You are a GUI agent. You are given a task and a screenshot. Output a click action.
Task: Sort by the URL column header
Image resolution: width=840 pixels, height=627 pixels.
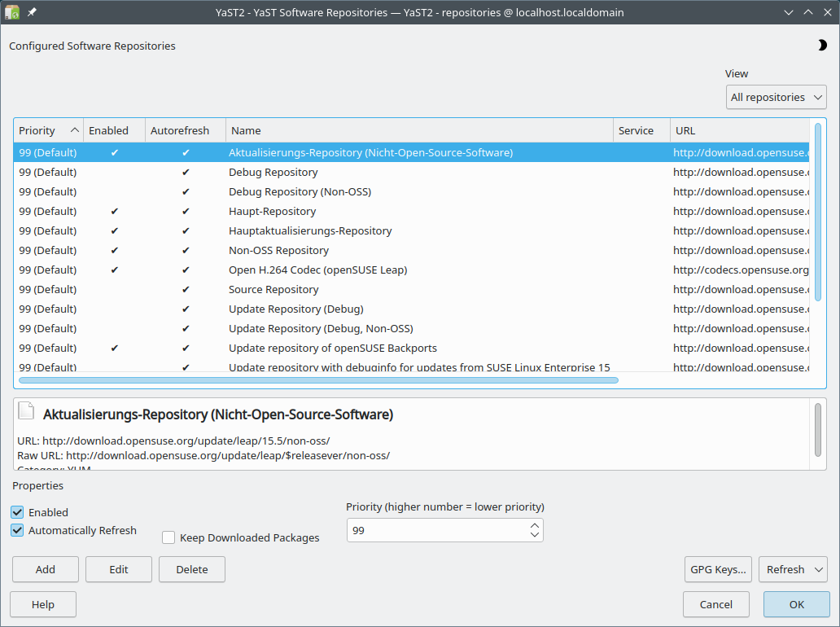[x=740, y=131]
